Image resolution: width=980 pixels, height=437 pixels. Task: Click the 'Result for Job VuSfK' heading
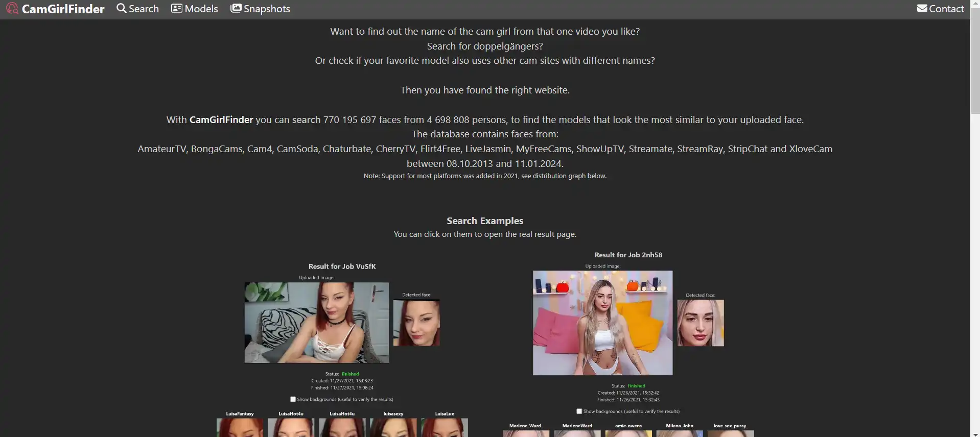pyautogui.click(x=342, y=266)
